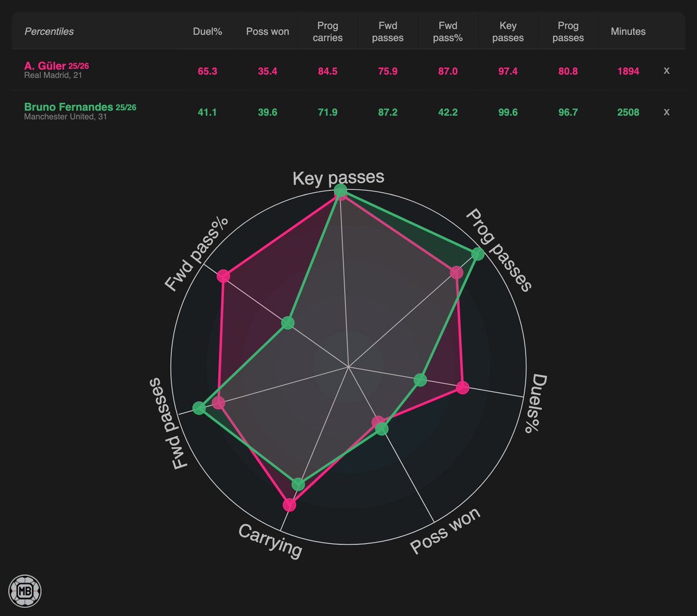The image size is (697, 616).
Task: Remove A. Güler row with x
Action: click(666, 70)
